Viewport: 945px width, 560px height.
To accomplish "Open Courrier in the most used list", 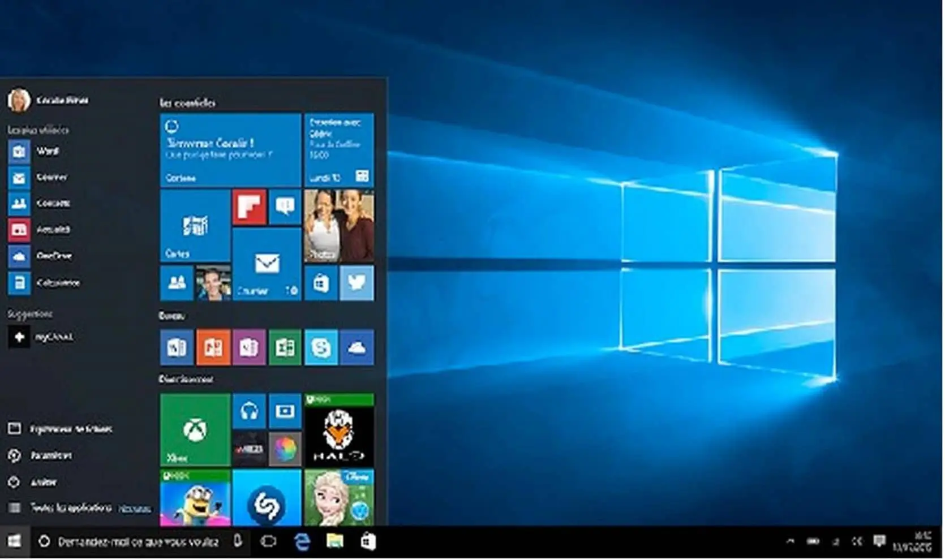I will [x=38, y=178].
